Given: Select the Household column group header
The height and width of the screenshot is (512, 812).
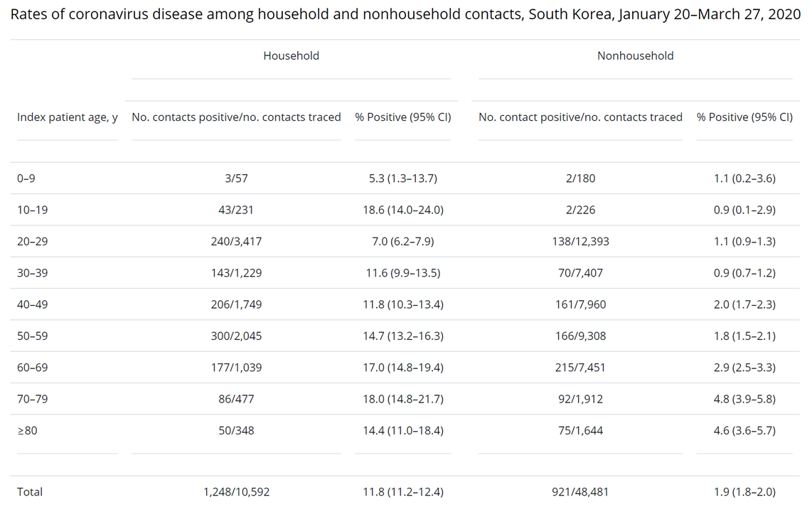Looking at the screenshot, I should coord(291,55).
